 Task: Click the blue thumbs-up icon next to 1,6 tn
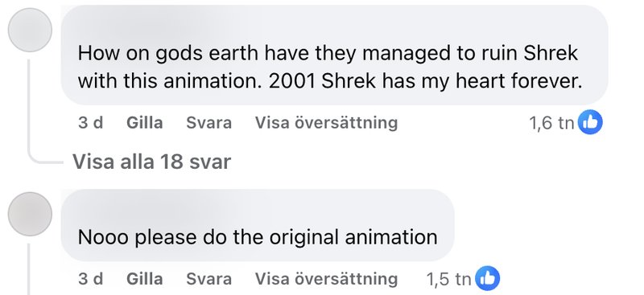590,122
